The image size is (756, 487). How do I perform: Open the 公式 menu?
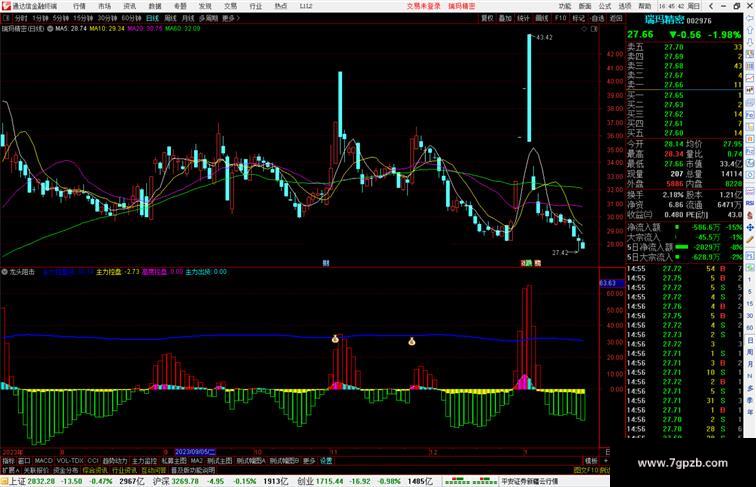point(605,6)
